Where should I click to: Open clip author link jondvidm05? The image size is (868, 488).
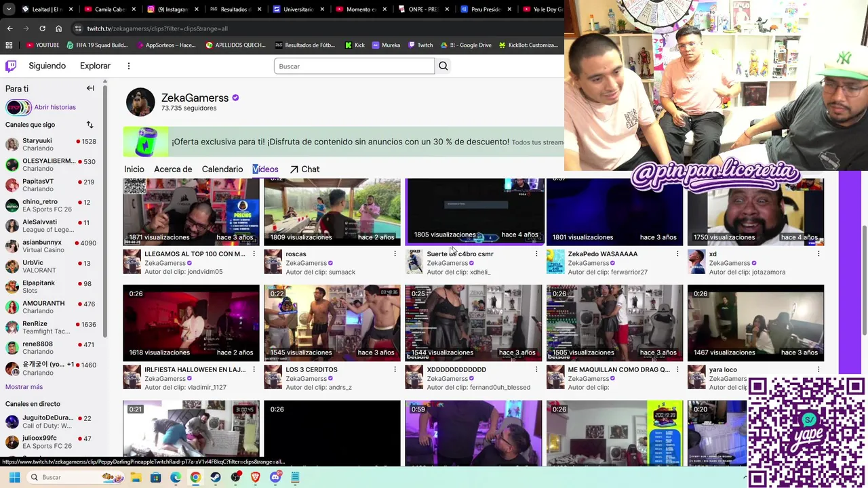tap(205, 272)
